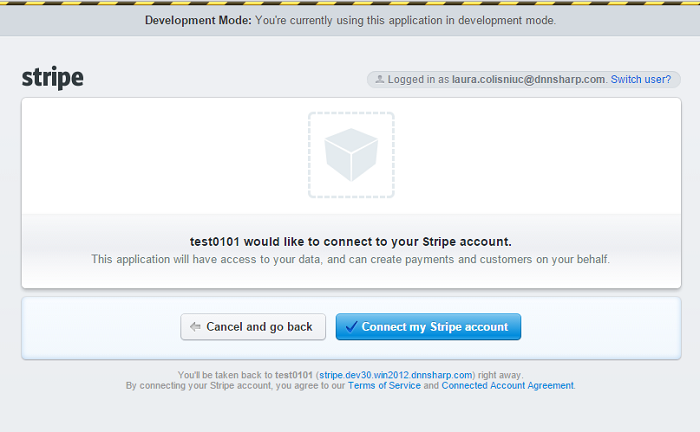This screenshot has height=432, width=700.
Task: Click the Development Mode banner text
Action: pyautogui.click(x=350, y=21)
